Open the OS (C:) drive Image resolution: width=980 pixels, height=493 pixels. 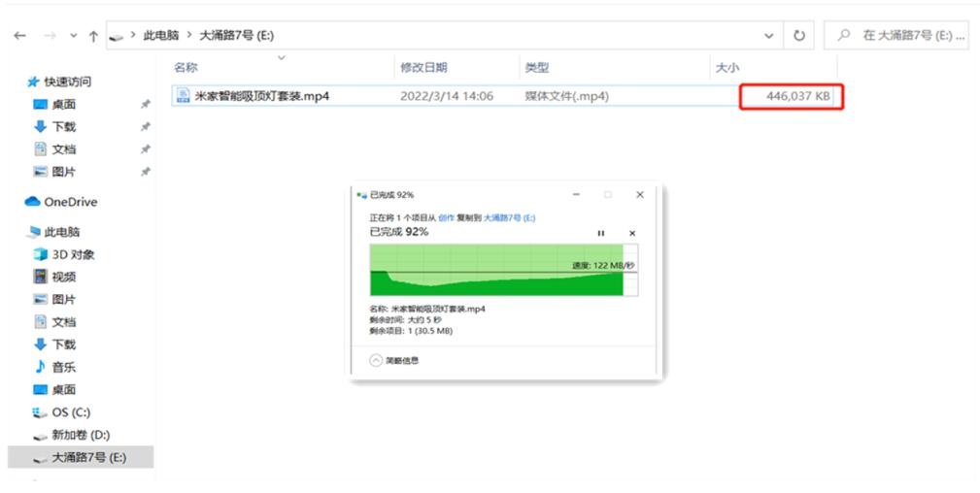click(71, 412)
